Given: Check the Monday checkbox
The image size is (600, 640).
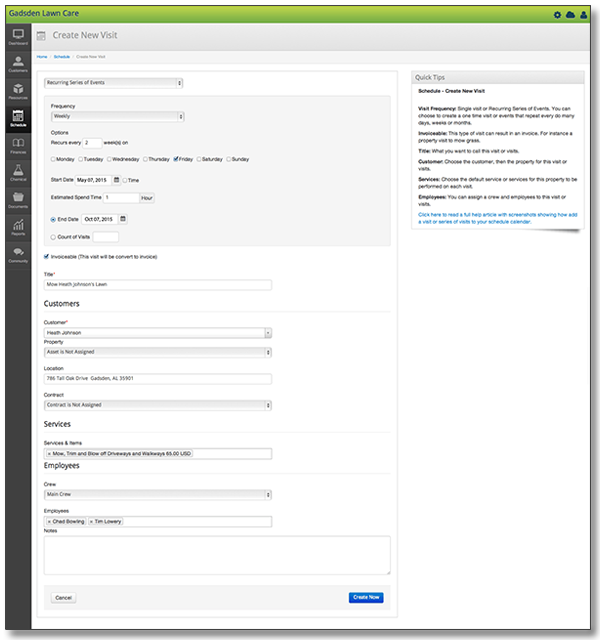Looking at the screenshot, I should coord(53,159).
